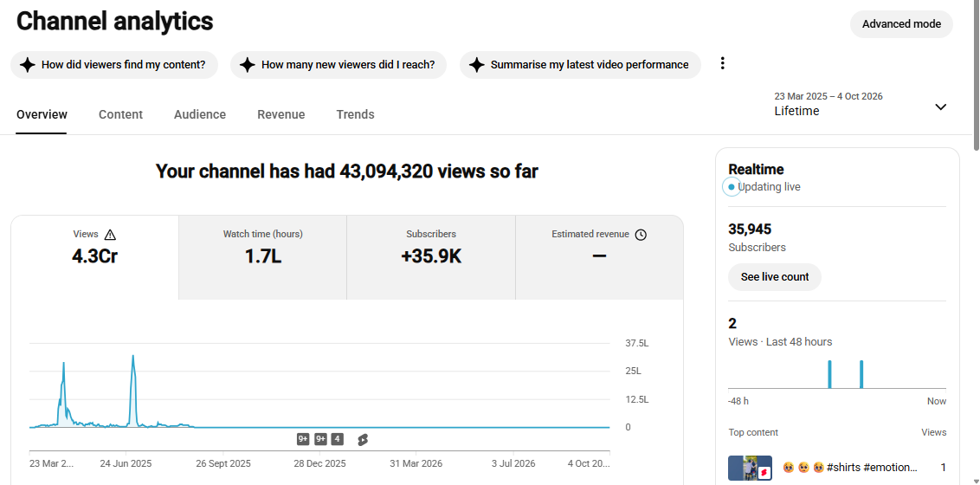The height and width of the screenshot is (485, 980).
Task: Switch to the Trends tab
Action: point(355,114)
